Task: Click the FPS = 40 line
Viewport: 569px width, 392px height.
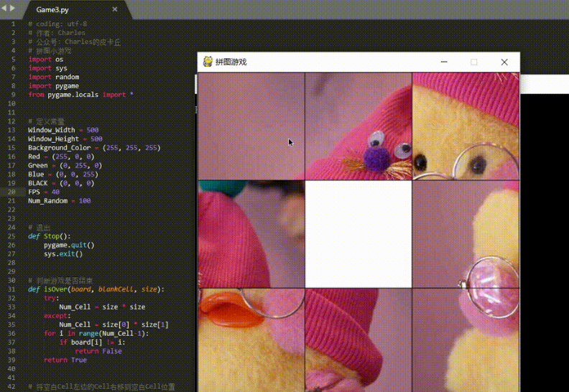Action: pyautogui.click(x=44, y=192)
